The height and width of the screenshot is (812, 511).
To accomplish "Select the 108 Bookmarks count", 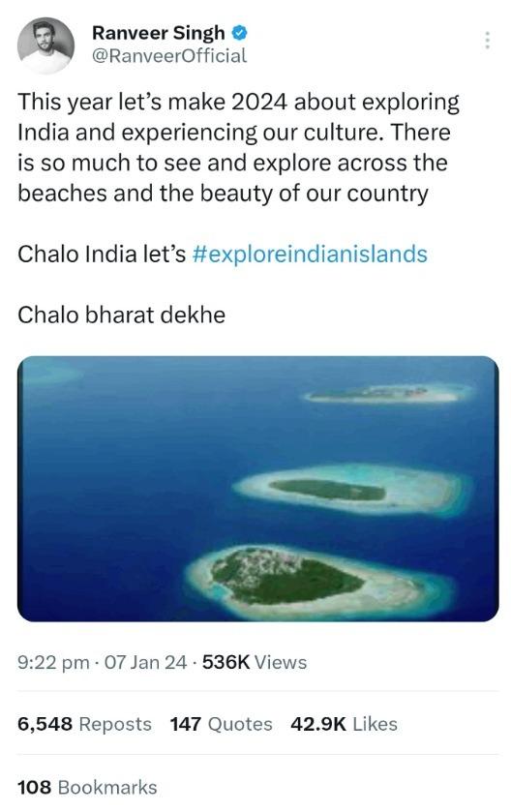I will tap(87, 787).
